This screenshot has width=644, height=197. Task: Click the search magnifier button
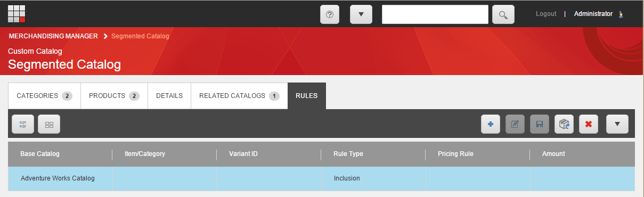point(503,14)
